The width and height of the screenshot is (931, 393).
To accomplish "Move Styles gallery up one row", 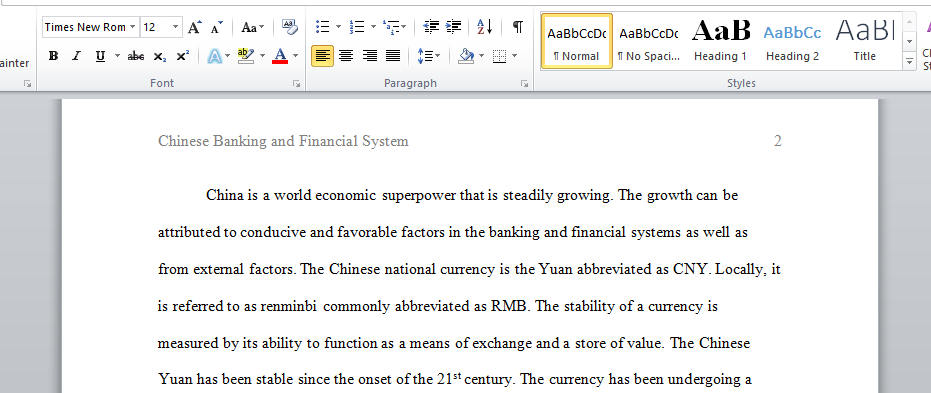I will (909, 23).
